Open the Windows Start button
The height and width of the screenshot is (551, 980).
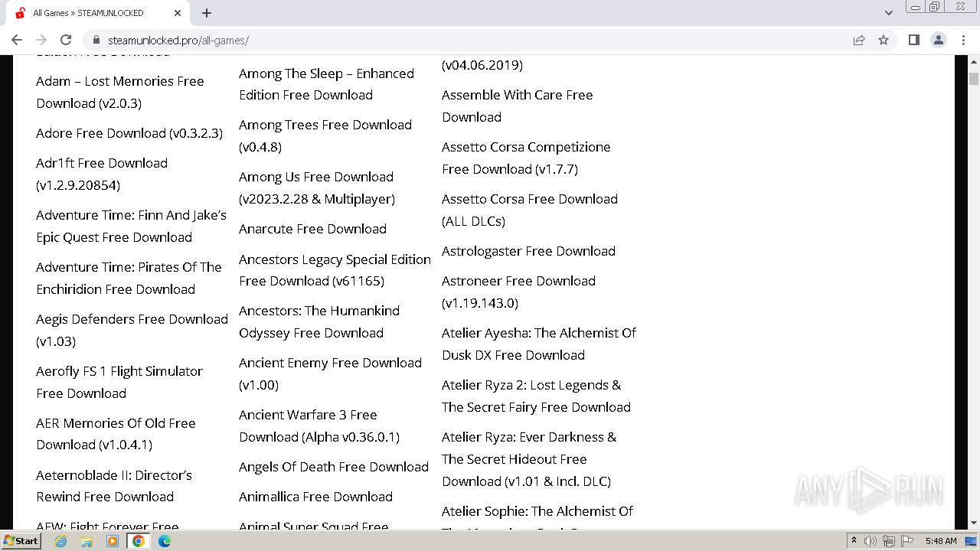pos(21,541)
